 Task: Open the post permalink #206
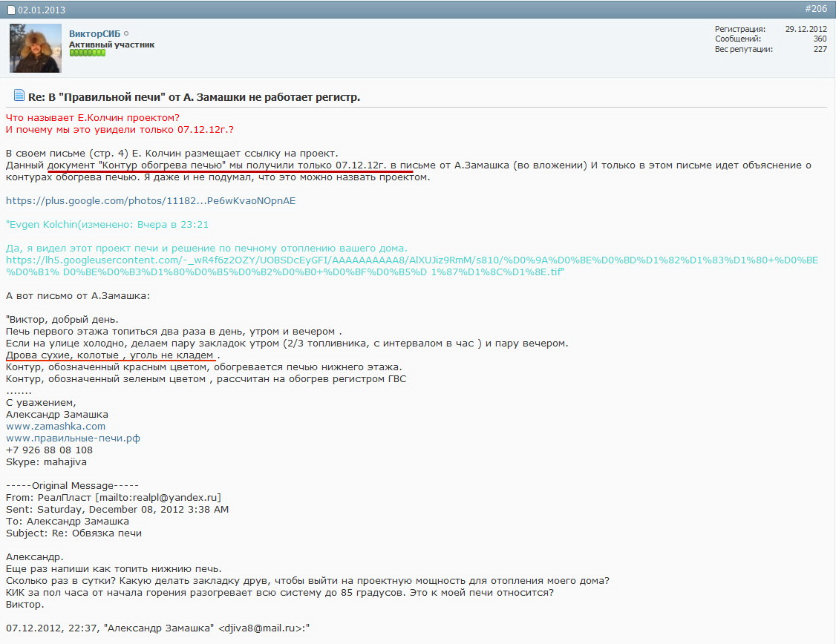click(x=815, y=9)
